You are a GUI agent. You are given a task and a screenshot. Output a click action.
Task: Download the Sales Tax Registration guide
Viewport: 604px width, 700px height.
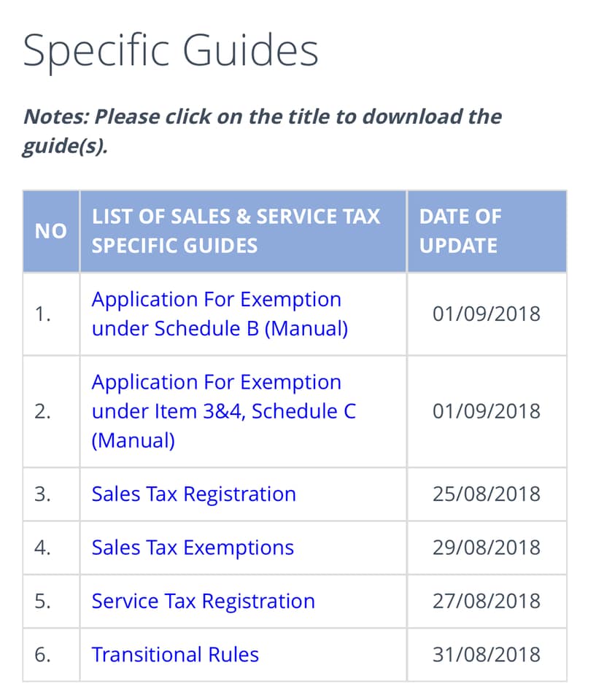pos(194,494)
